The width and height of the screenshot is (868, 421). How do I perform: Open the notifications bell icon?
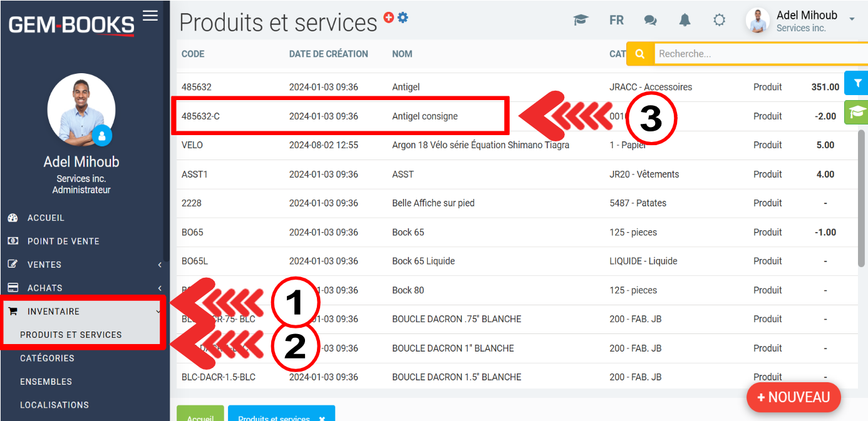click(685, 20)
